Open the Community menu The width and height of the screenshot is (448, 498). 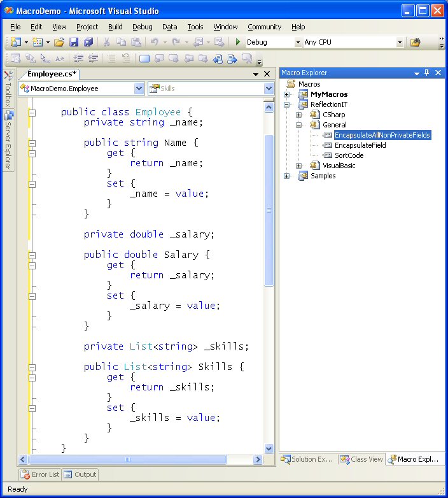click(264, 27)
